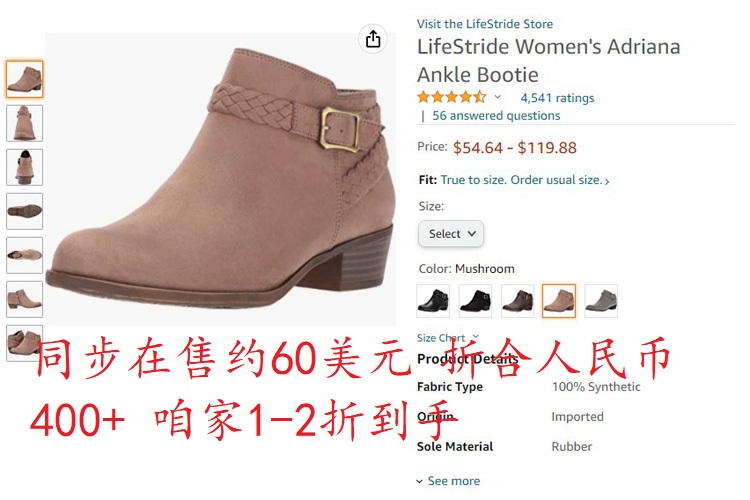Open True to size fit details

coord(525,180)
